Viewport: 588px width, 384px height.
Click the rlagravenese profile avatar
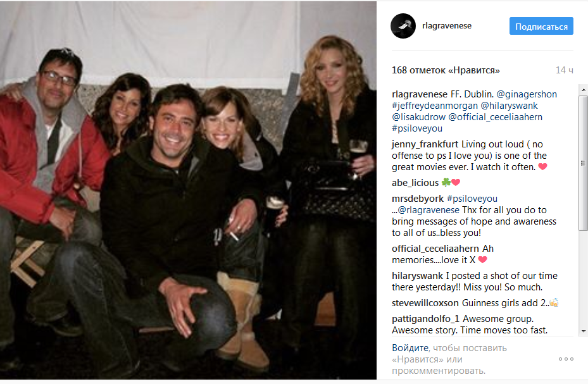tap(403, 26)
